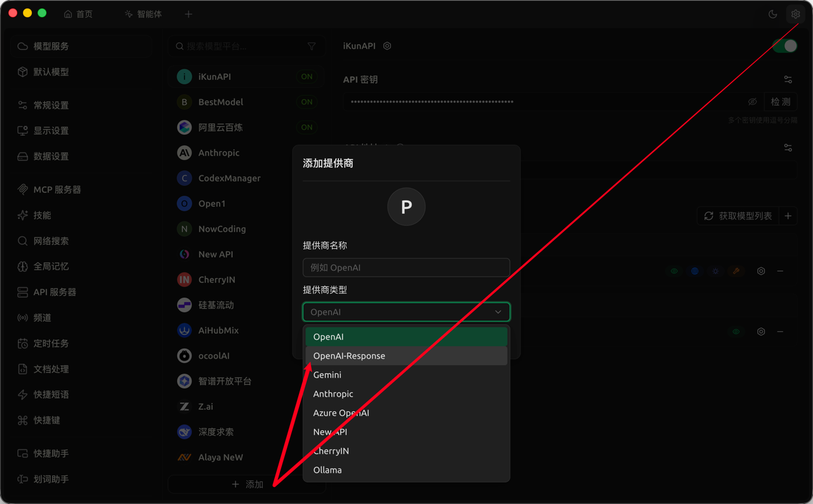Choose OpenAI option in dropdown
The height and width of the screenshot is (504, 813).
pyautogui.click(x=406, y=337)
